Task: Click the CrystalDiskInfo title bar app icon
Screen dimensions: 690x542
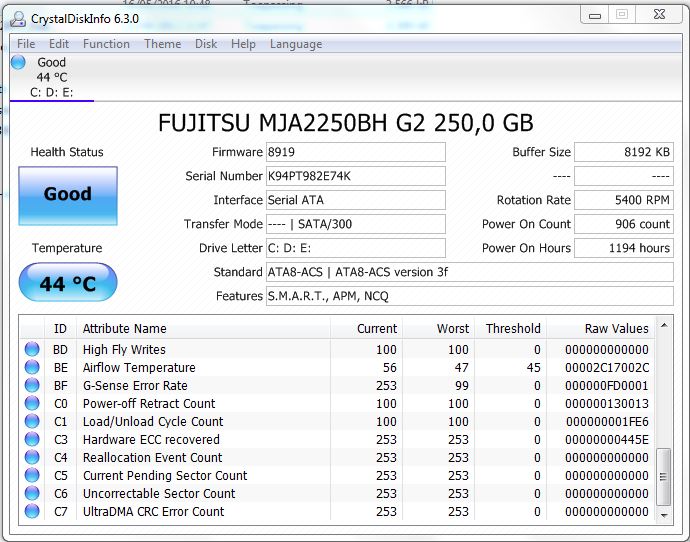Action: tap(18, 18)
